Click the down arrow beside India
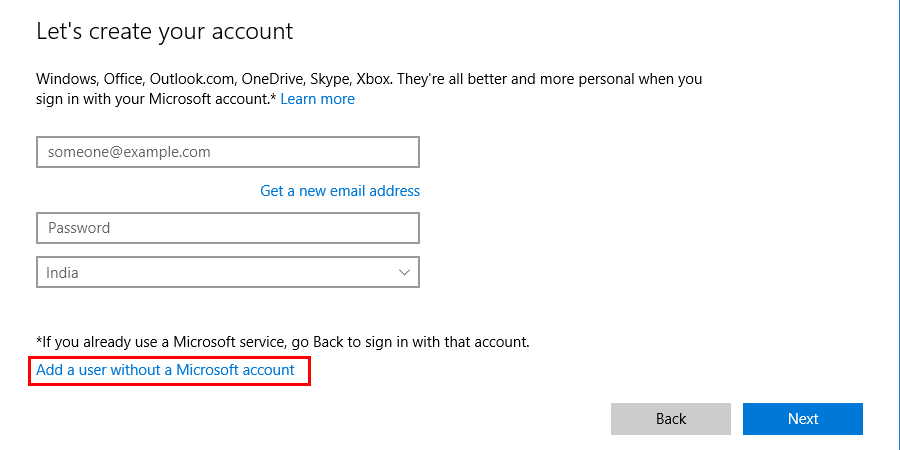 point(404,272)
